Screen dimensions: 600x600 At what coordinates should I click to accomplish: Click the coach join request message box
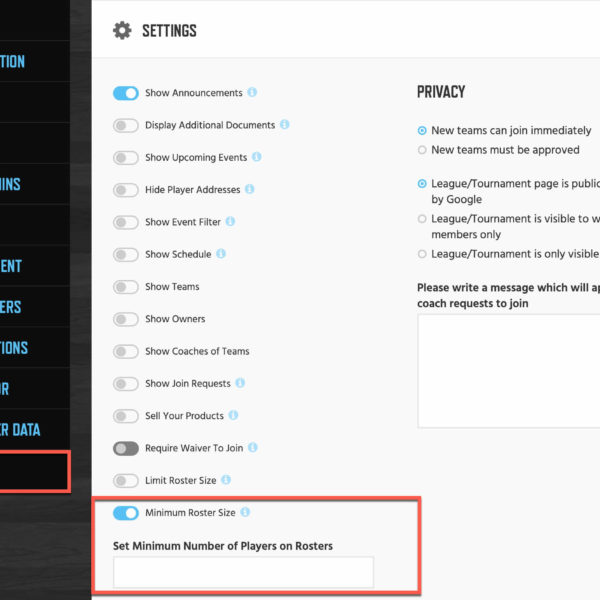(x=509, y=371)
